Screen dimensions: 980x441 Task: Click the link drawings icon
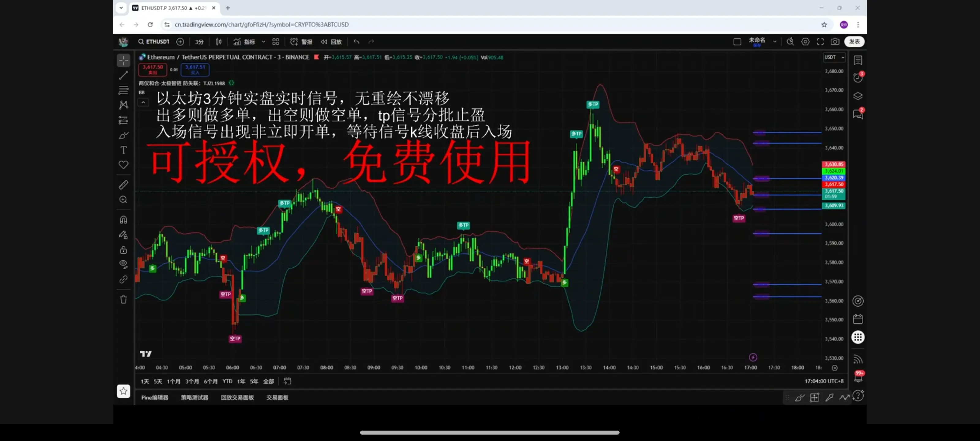click(x=123, y=280)
